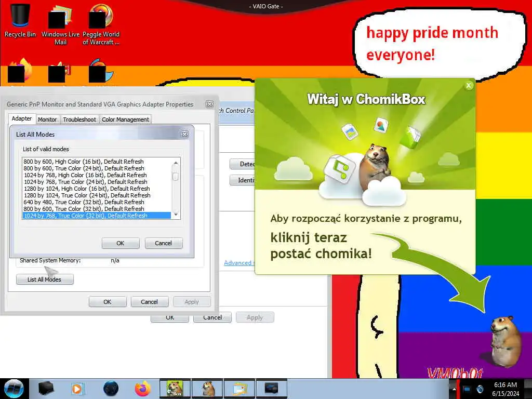The width and height of the screenshot is (532, 399).
Task: Click the greyed Apply in Adapter Properties
Action: pyautogui.click(x=192, y=302)
